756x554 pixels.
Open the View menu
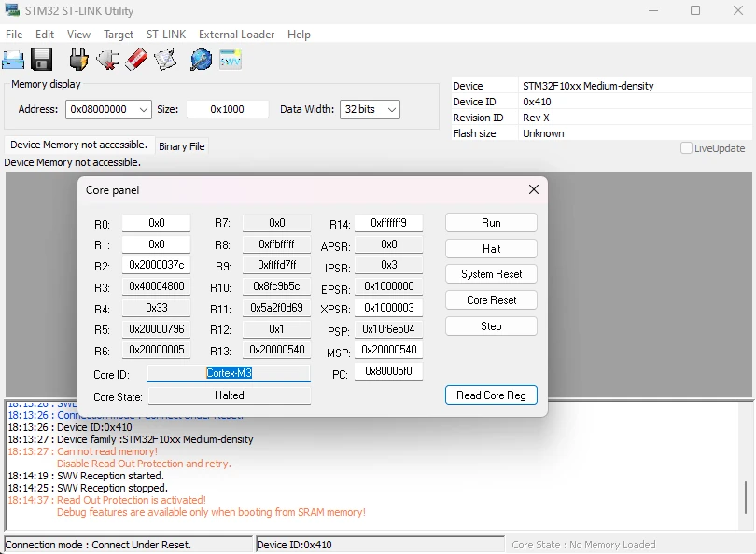[78, 35]
